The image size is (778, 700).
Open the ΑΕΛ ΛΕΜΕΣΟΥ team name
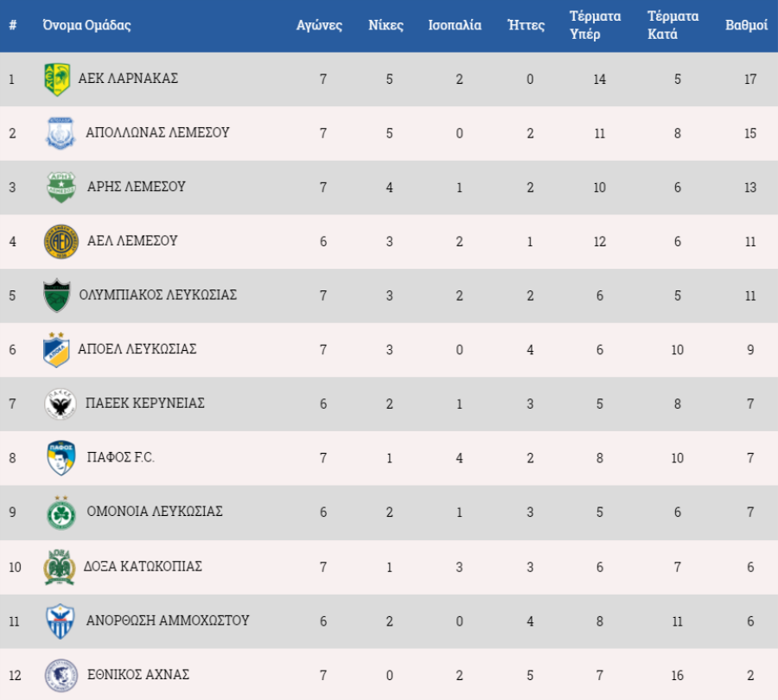(132, 241)
